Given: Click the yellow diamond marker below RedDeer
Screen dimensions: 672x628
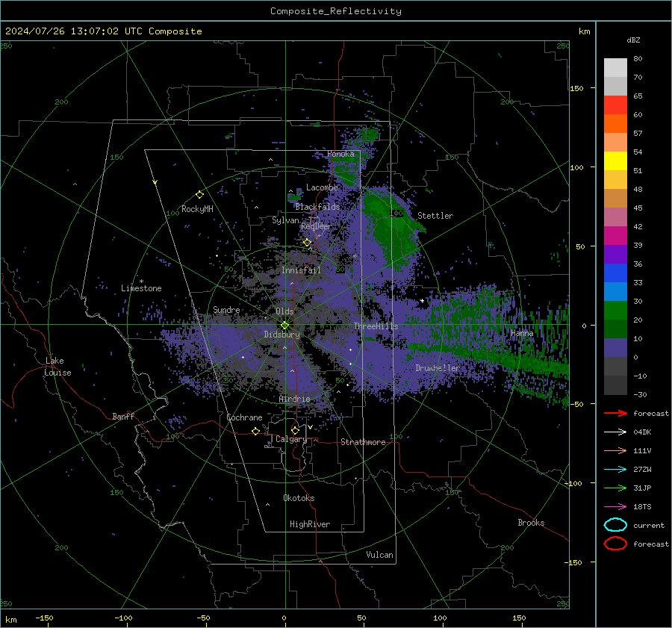Looking at the screenshot, I should point(307,243).
